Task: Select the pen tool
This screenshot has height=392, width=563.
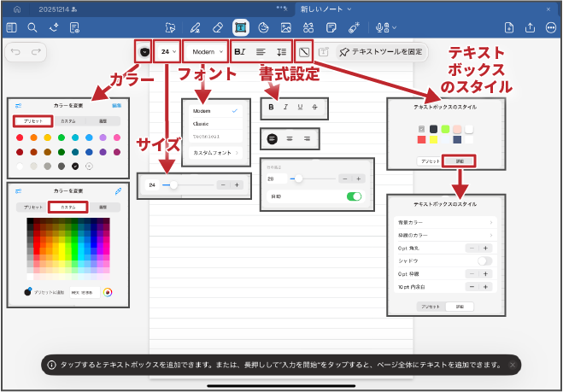Action: [195, 27]
